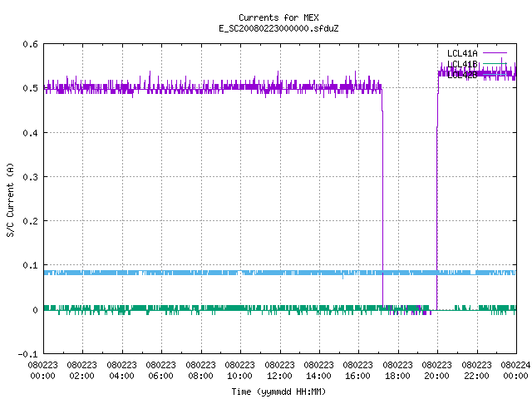The height and width of the screenshot is (399, 532).
Task: Click the -0.1 y-axis tick label
Action: pyautogui.click(x=27, y=354)
